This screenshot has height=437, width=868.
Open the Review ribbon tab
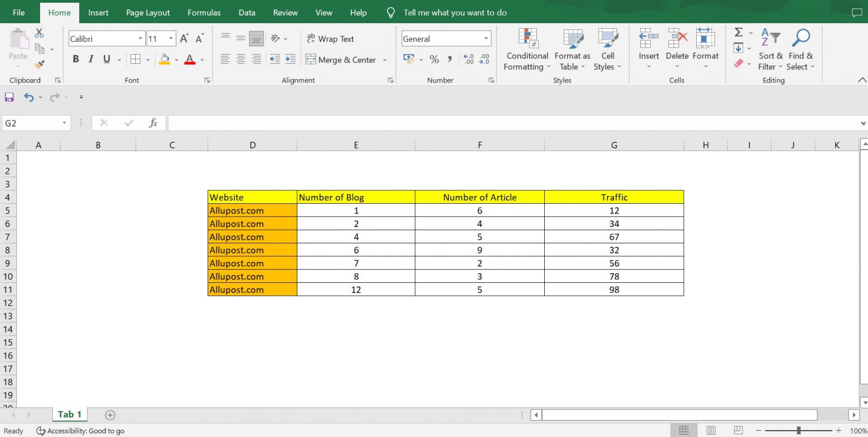point(285,12)
